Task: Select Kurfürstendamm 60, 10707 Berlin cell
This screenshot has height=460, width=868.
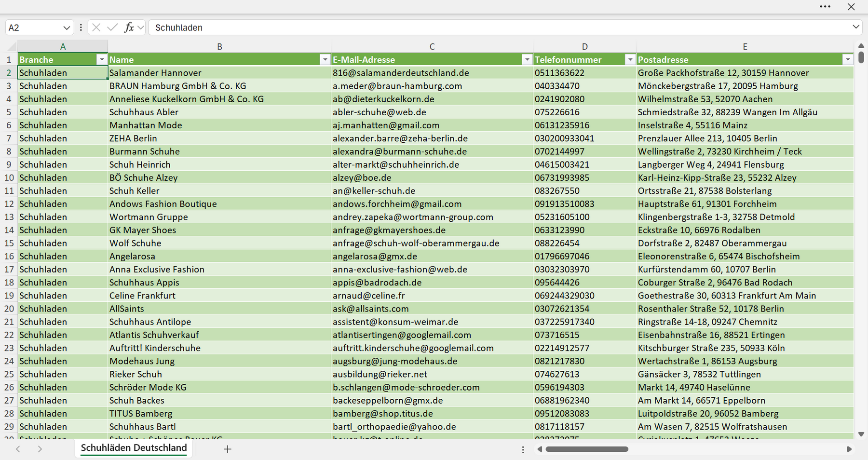Action: (745, 270)
